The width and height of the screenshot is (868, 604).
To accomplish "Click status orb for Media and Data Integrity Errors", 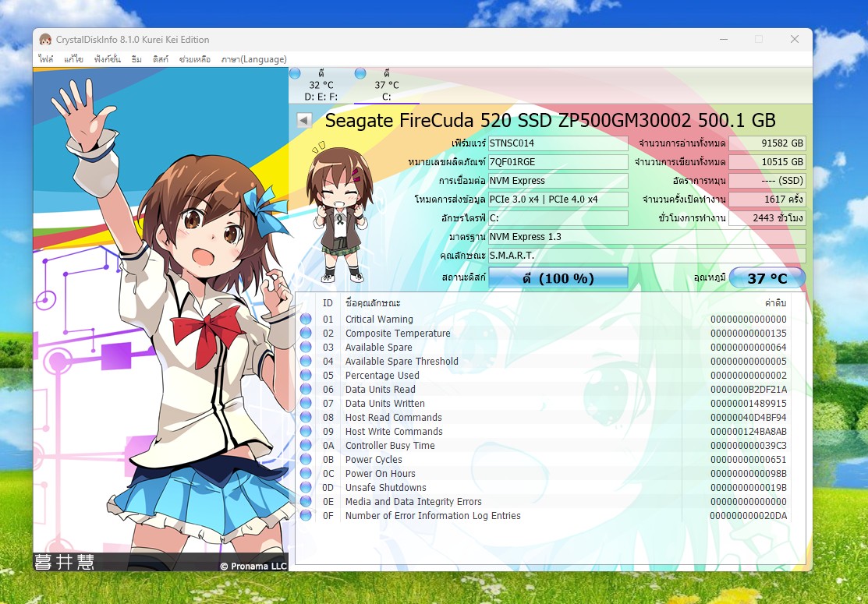I will coord(306,501).
